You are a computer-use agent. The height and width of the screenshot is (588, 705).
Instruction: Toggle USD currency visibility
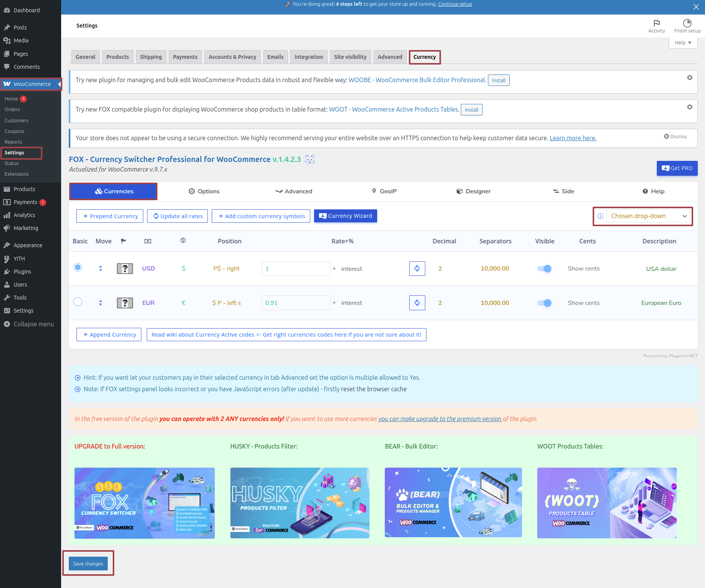[x=544, y=269]
